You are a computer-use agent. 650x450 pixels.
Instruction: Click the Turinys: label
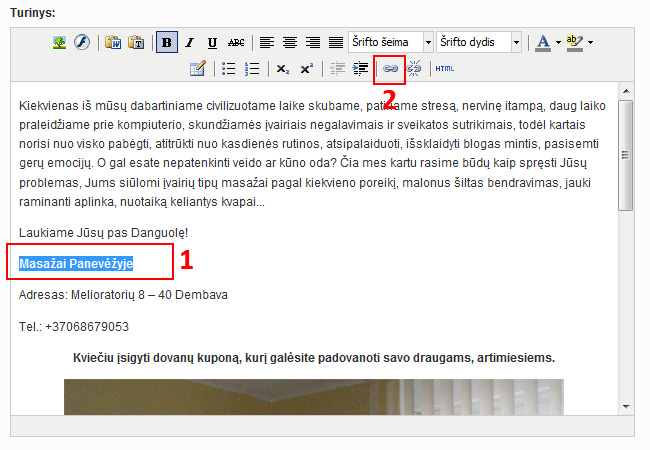(33, 13)
